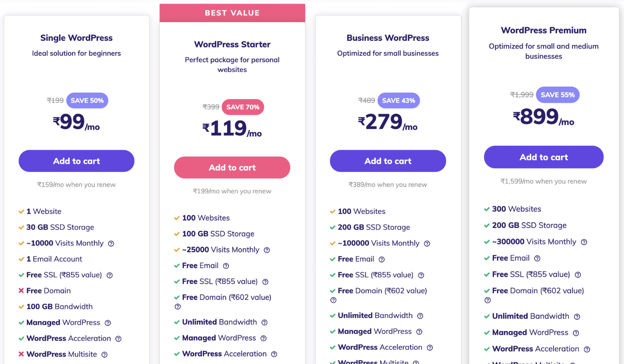Viewport: 624px width, 364px height.
Task: Add Single WordPress plan to cart
Action: 76,161
